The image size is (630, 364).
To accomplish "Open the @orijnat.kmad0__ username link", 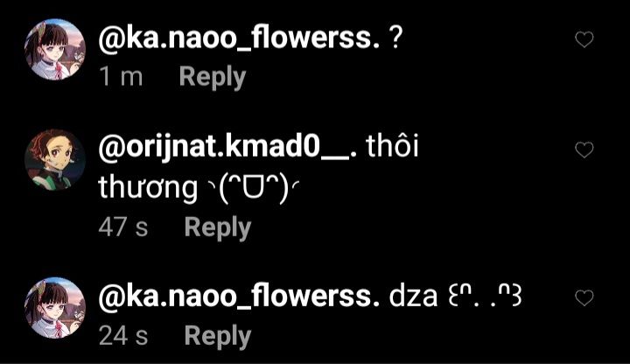I will [x=227, y=148].
